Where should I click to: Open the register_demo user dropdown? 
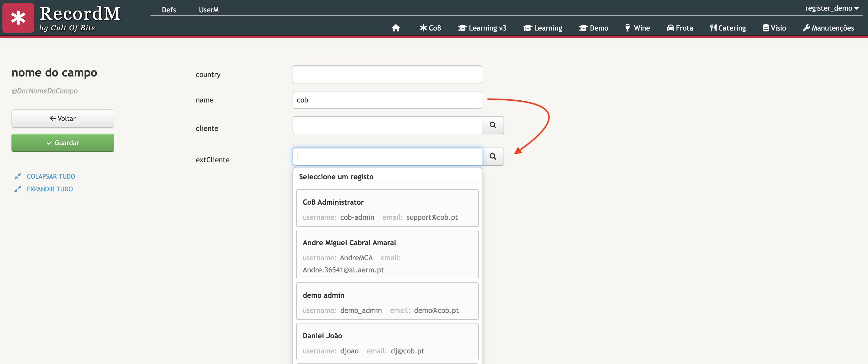[832, 8]
